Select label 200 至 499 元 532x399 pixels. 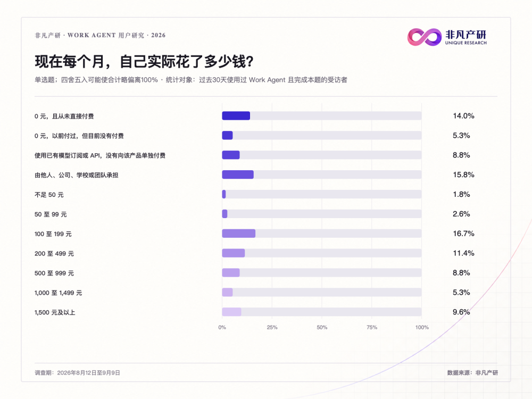(x=54, y=254)
